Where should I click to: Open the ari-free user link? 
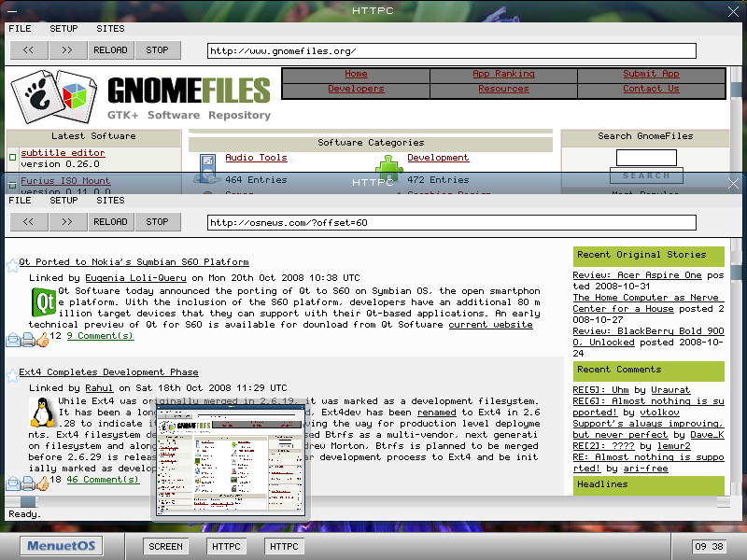pos(645,469)
